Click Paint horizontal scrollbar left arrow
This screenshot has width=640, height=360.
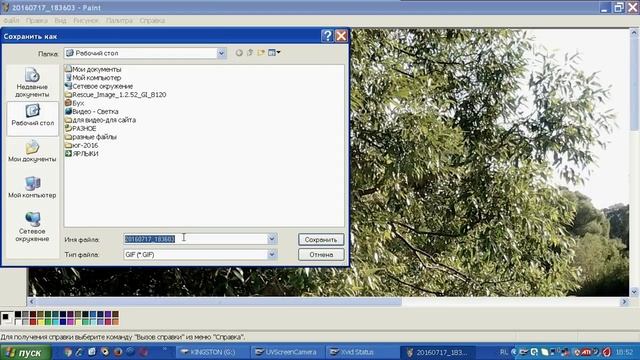(32, 302)
